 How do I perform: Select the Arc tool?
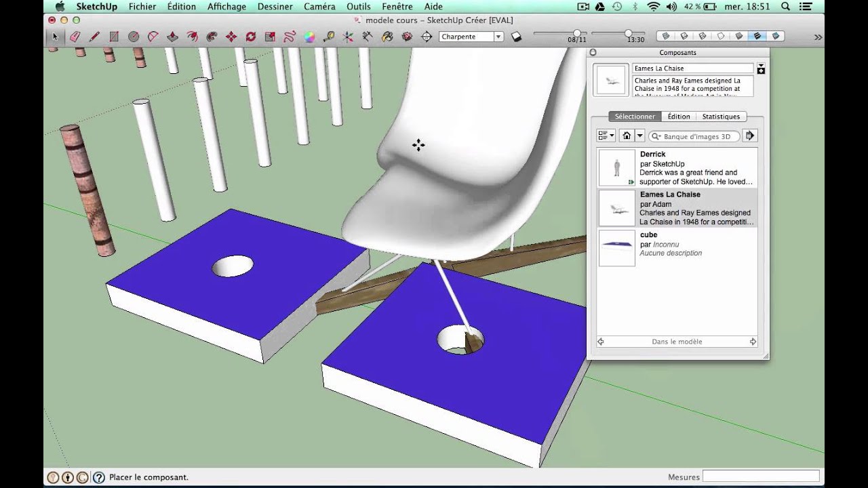153,37
